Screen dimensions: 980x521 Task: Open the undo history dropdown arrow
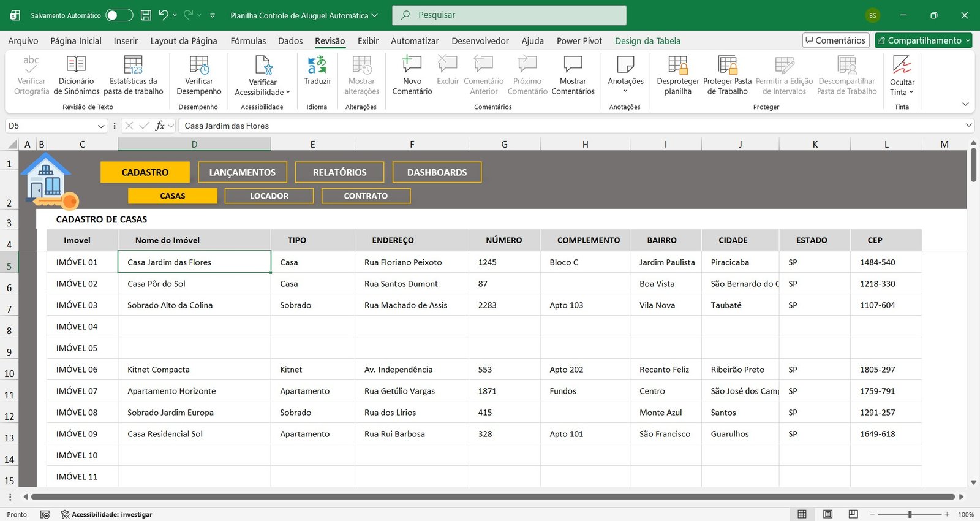[175, 15]
